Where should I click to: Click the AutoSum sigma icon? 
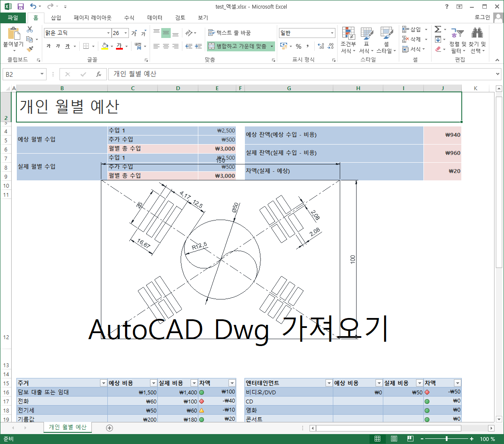pyautogui.click(x=438, y=29)
